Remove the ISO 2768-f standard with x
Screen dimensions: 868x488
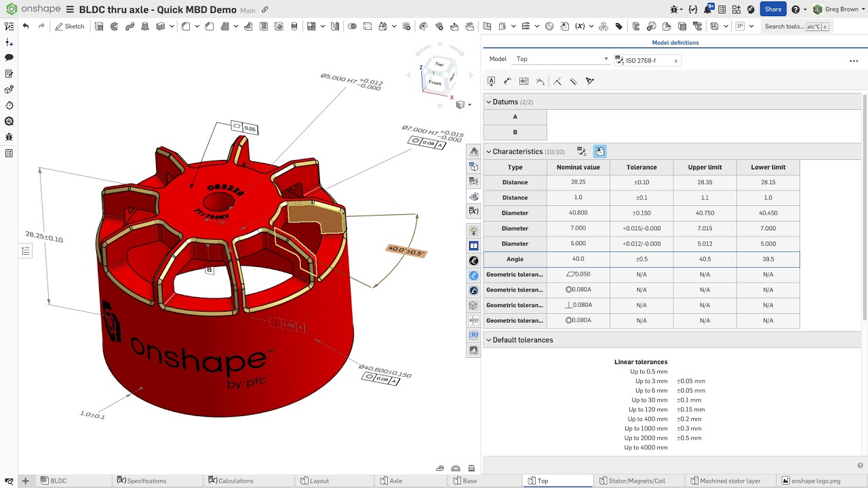[675, 60]
